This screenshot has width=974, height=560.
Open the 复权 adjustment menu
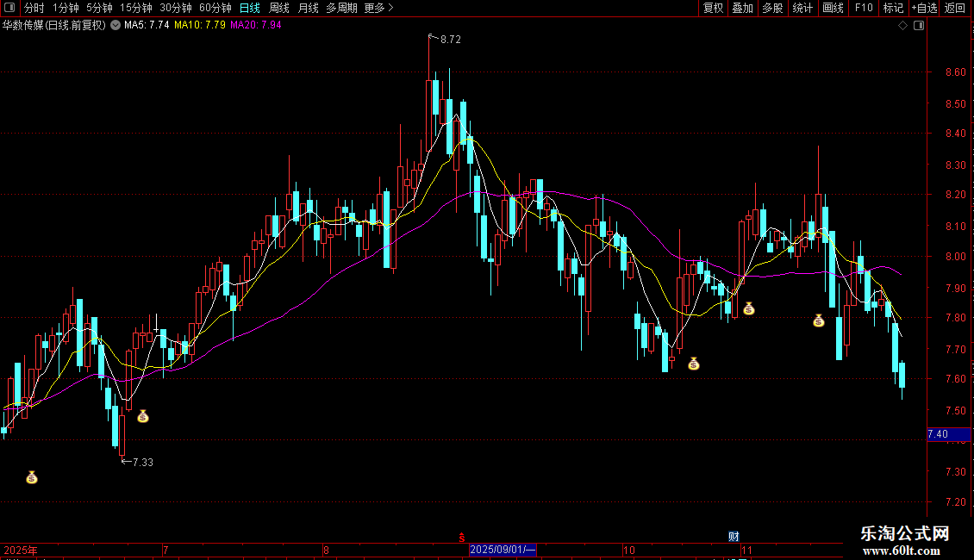point(713,8)
